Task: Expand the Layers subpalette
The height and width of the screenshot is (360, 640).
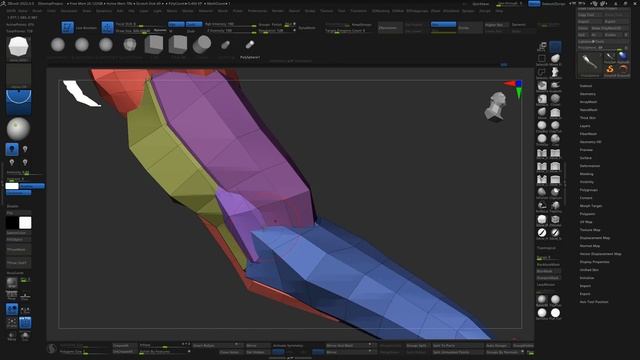Action: pyautogui.click(x=585, y=126)
